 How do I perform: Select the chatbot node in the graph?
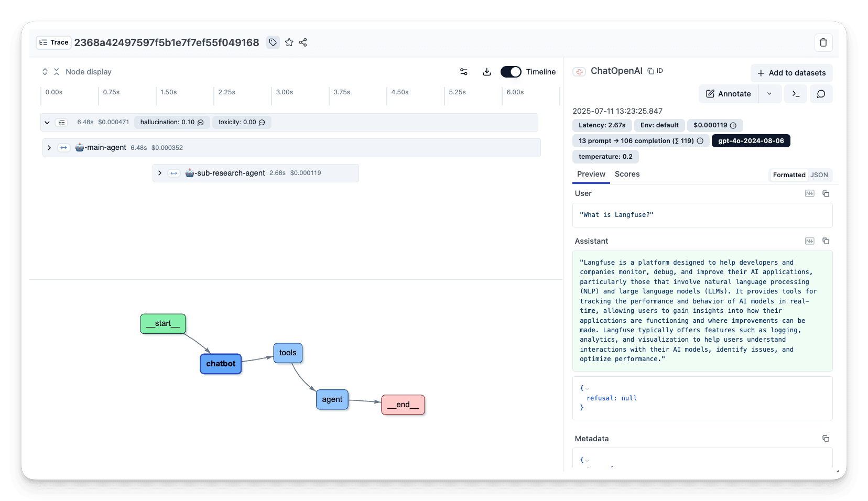(220, 364)
